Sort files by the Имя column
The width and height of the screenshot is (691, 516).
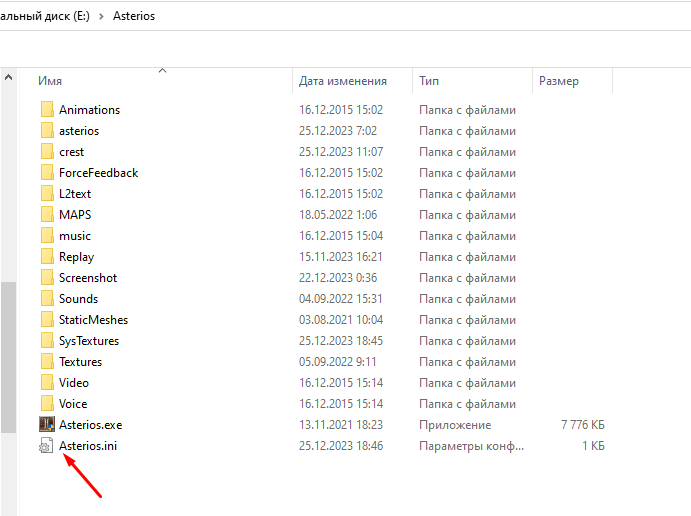click(x=50, y=81)
